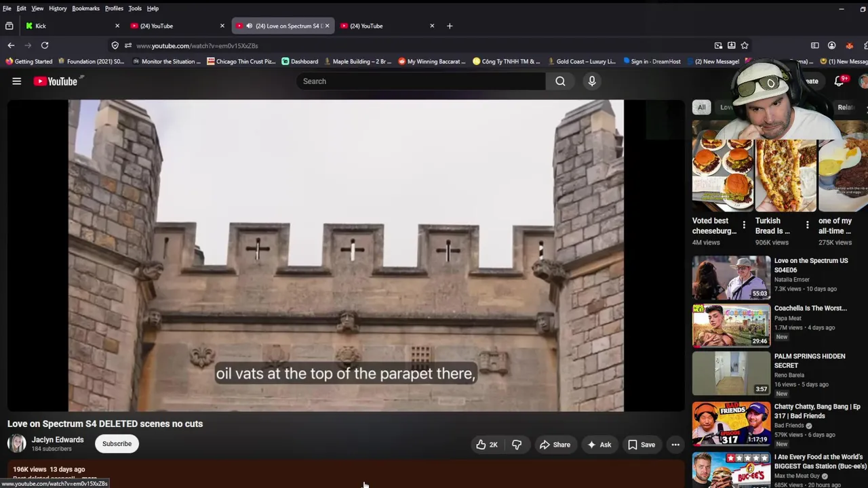
Task: Open the Chicago Thin Crust Pizza bookmark
Action: tap(241, 61)
